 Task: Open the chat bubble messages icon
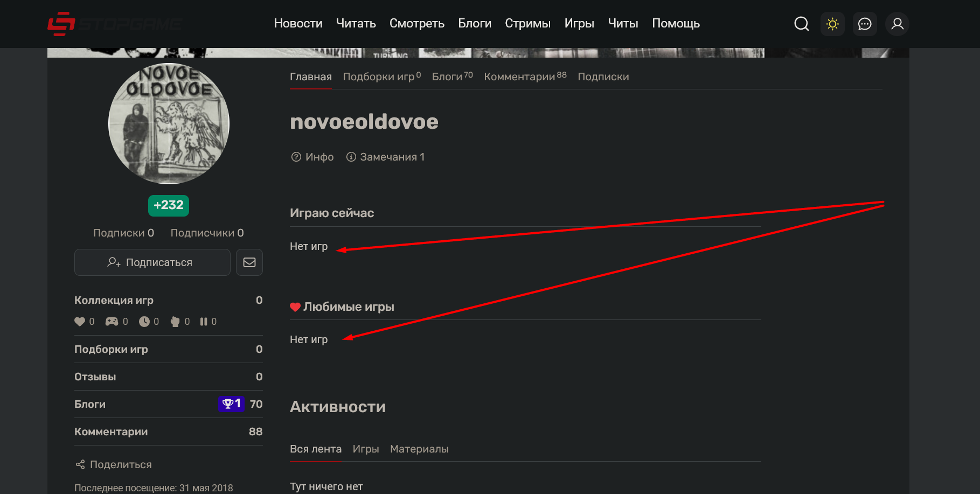coord(865,24)
